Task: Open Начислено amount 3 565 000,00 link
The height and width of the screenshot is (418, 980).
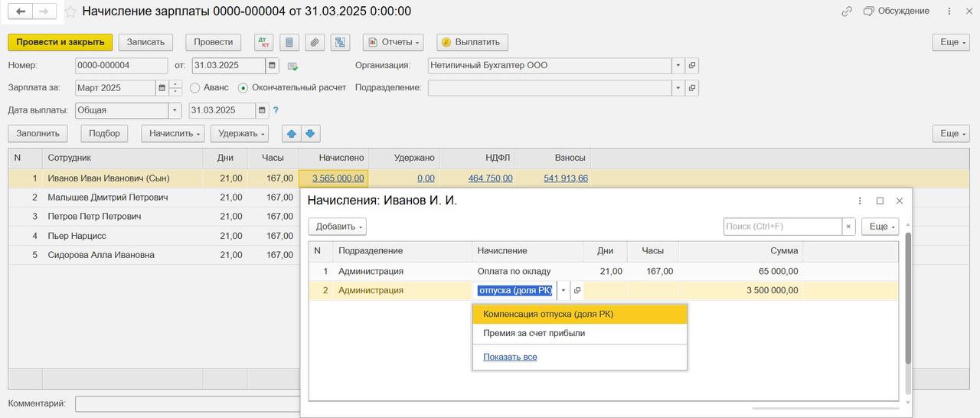Action: point(338,178)
